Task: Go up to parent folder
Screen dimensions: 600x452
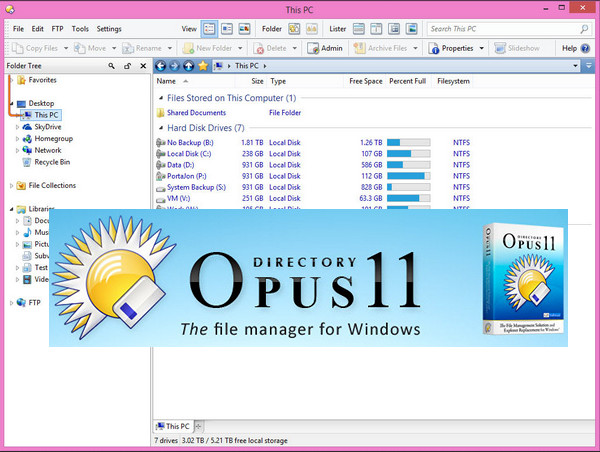Action: [188, 66]
